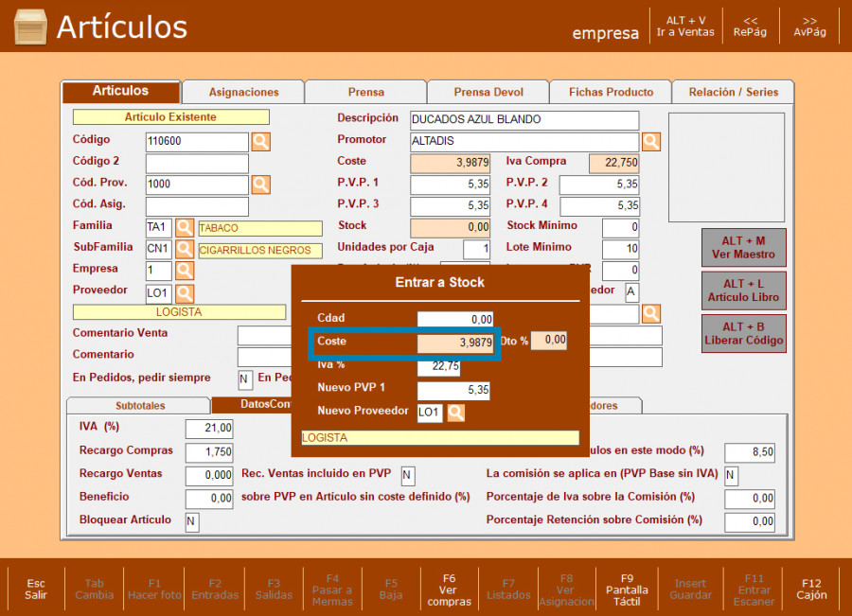852x616 pixels.
Task: Click the Nuevo PVP 1 field
Action: [454, 390]
